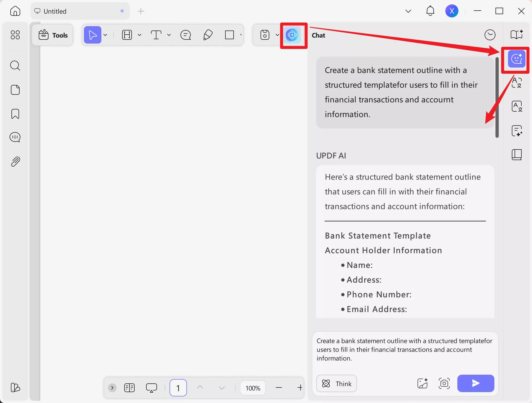Toggle two-page reading view icon
The image size is (532, 403).
129,388
